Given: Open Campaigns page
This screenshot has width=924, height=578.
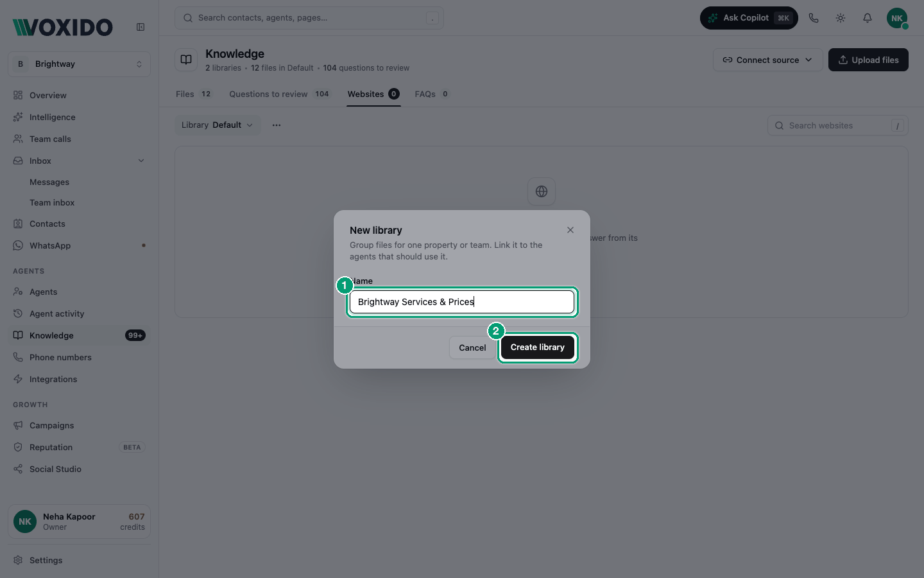Looking at the screenshot, I should click(x=79, y=425).
